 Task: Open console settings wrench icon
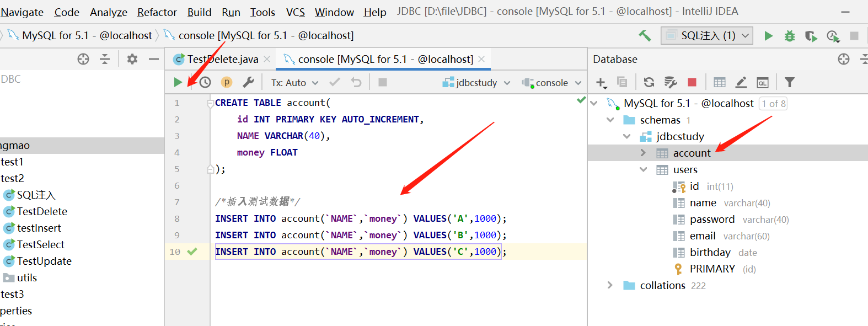[248, 82]
